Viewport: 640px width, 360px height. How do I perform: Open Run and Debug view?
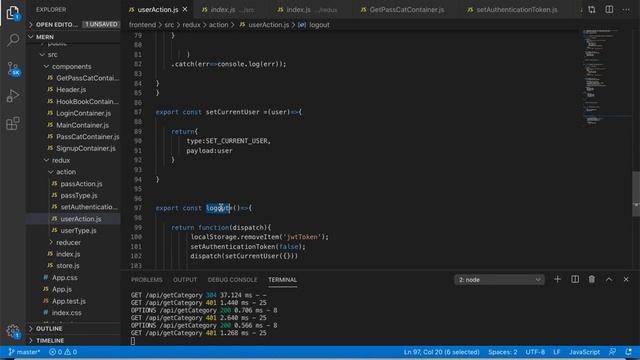(13, 96)
